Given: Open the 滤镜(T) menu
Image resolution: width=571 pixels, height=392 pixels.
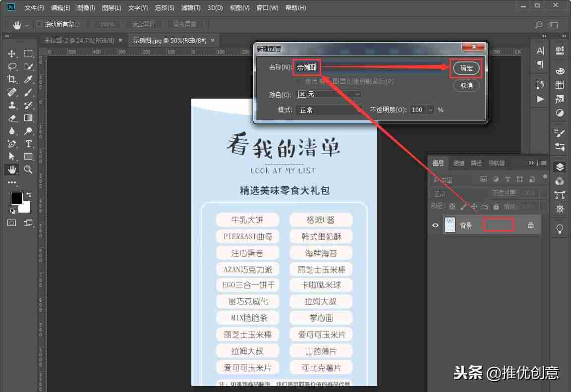Looking at the screenshot, I should (x=191, y=7).
